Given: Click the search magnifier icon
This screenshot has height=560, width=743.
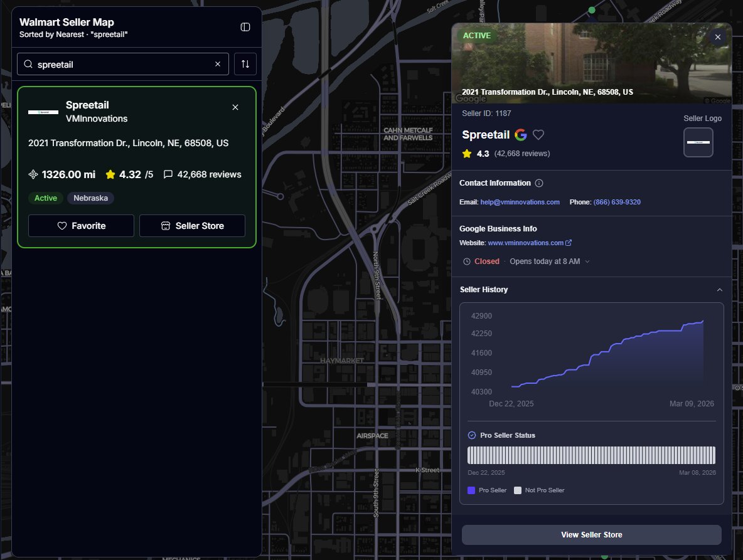Looking at the screenshot, I should pos(28,64).
